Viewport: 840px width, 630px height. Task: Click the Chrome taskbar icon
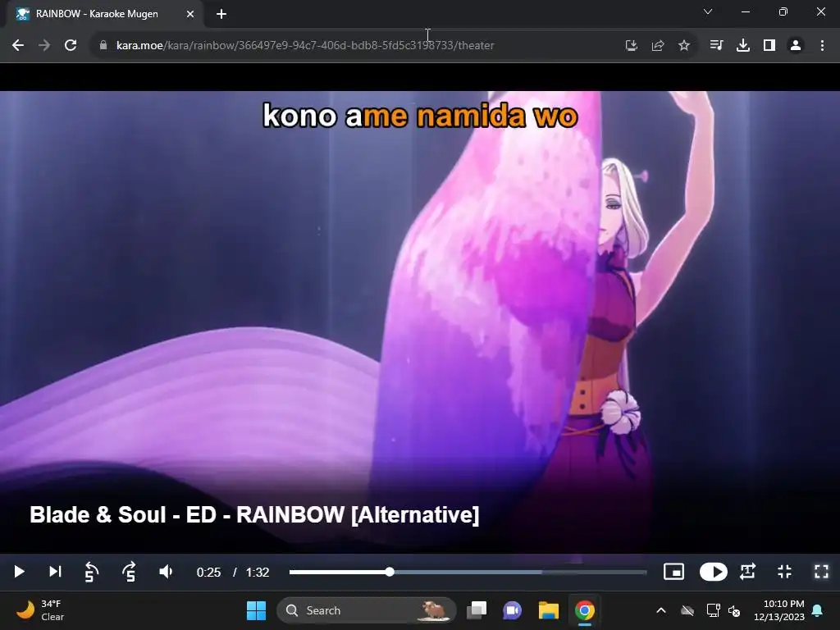(x=584, y=610)
